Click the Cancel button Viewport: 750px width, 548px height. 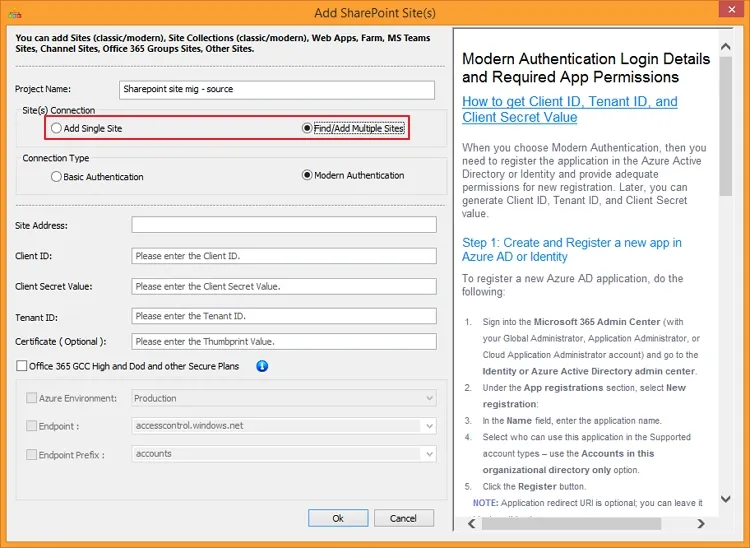403,518
